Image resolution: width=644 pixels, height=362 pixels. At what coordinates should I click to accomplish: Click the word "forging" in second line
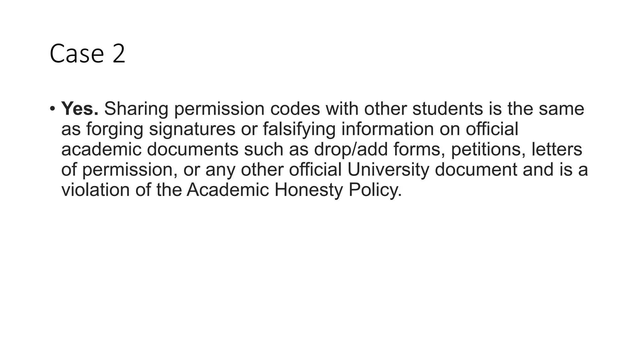115,129
